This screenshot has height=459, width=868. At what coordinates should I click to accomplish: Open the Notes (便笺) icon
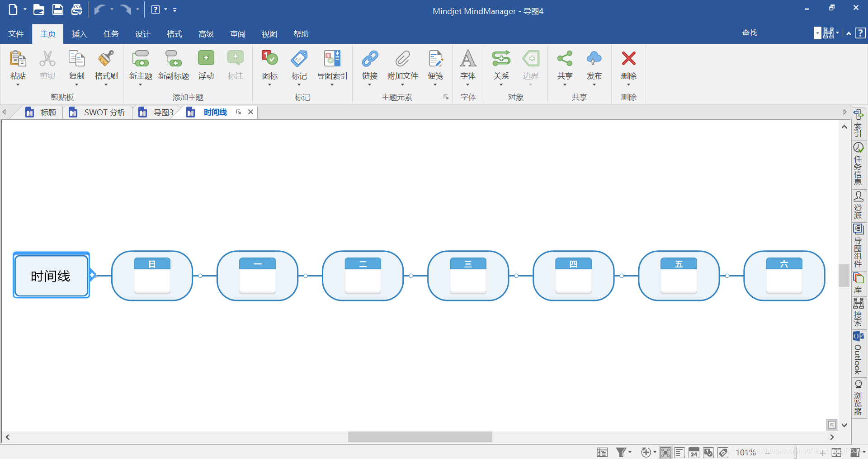[x=435, y=59]
